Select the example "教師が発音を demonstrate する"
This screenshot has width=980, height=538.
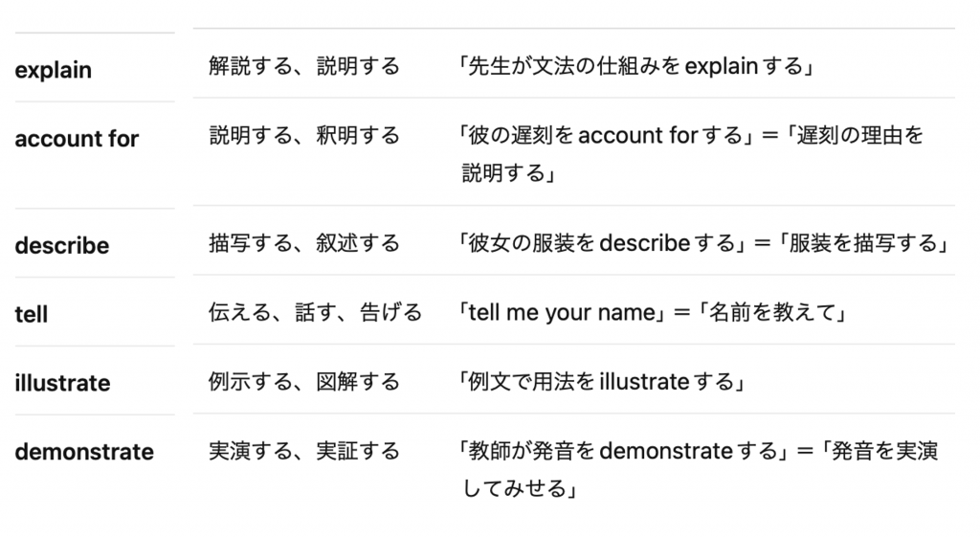(624, 451)
